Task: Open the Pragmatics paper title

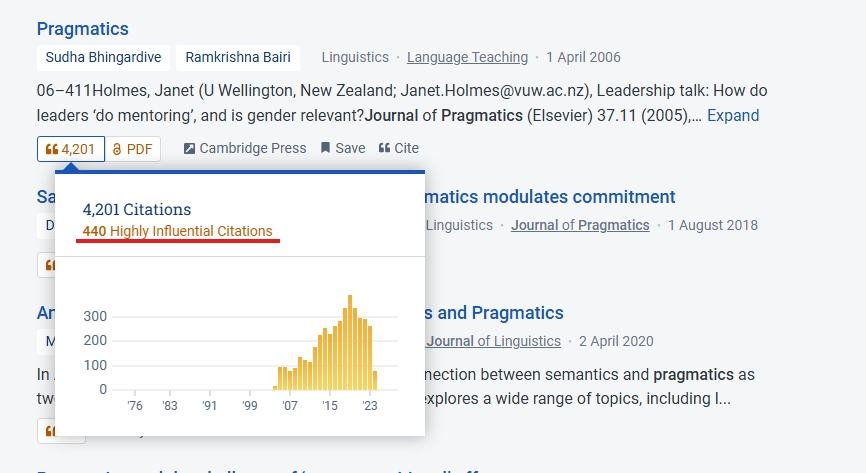Action: pos(83,29)
